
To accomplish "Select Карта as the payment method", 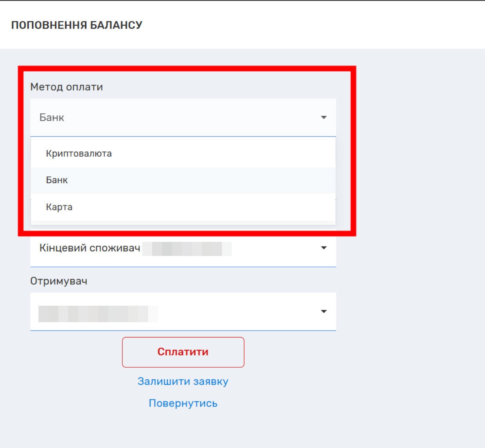I will point(59,207).
